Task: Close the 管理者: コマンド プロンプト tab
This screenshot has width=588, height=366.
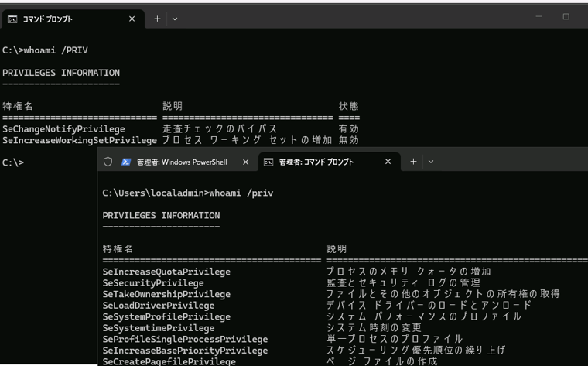Action: click(x=388, y=162)
